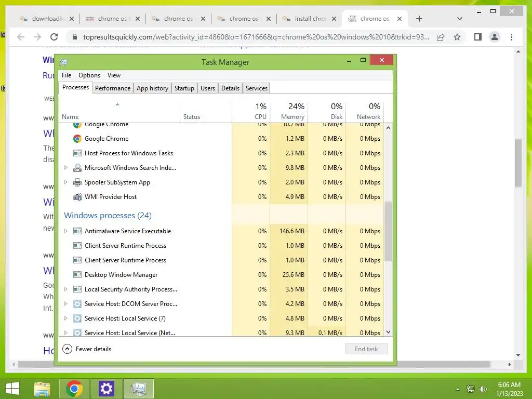Click the volume icon in system tray
Image resolution: width=532 pixels, height=399 pixels.
[483, 389]
